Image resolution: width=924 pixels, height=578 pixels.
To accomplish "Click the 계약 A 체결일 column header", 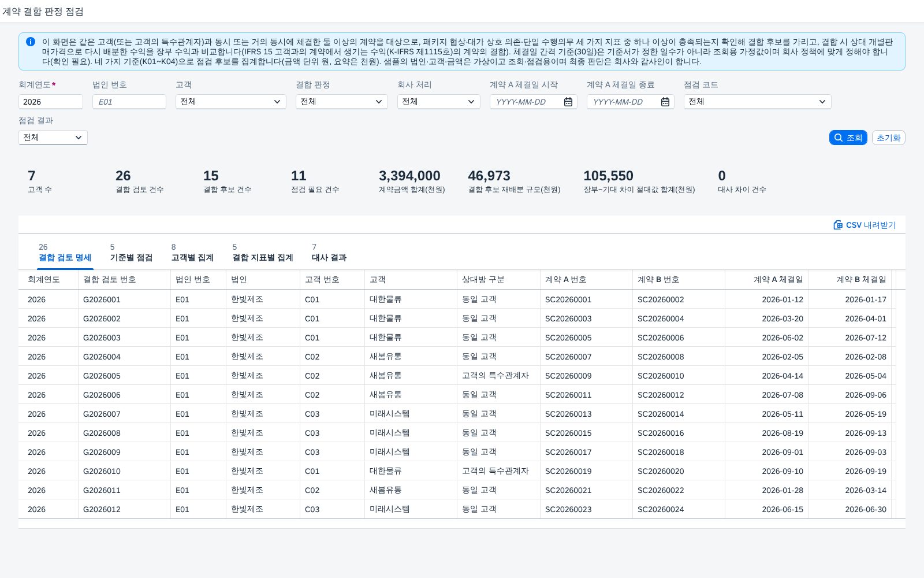I will click(766, 280).
